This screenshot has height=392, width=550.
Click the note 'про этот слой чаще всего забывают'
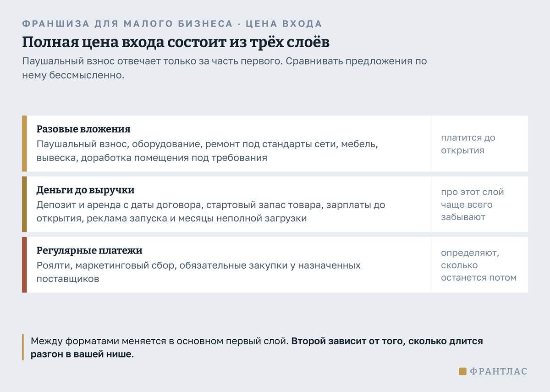[x=472, y=204]
